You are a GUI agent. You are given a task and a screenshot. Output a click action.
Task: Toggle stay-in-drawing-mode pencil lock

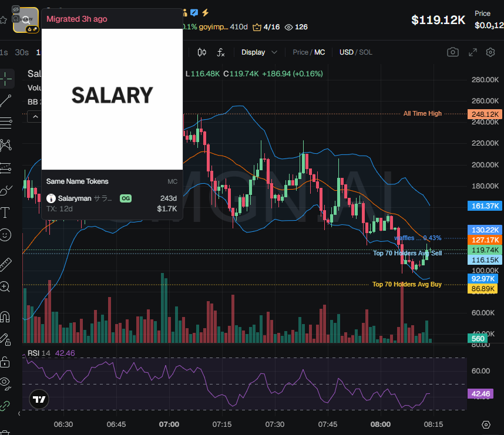pyautogui.click(x=5, y=339)
